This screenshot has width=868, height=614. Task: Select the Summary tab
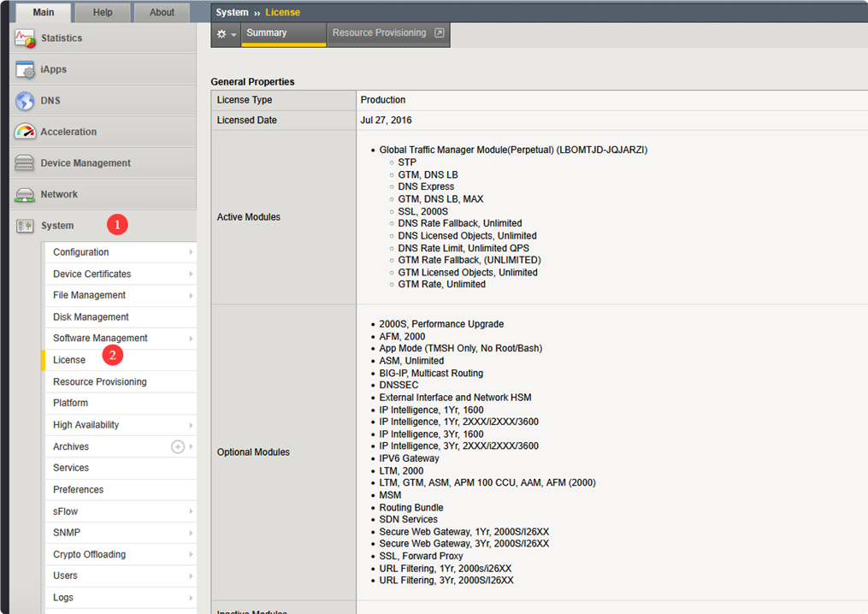[283, 33]
